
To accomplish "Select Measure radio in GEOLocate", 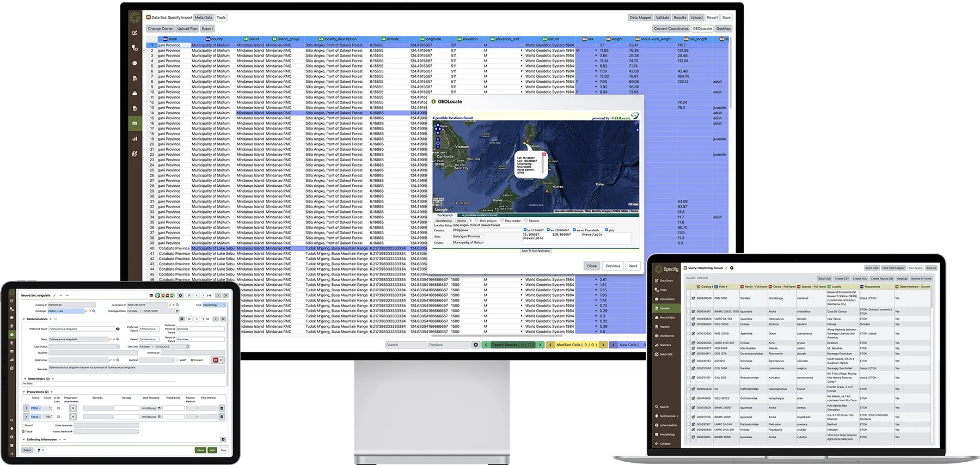I will coord(525,221).
